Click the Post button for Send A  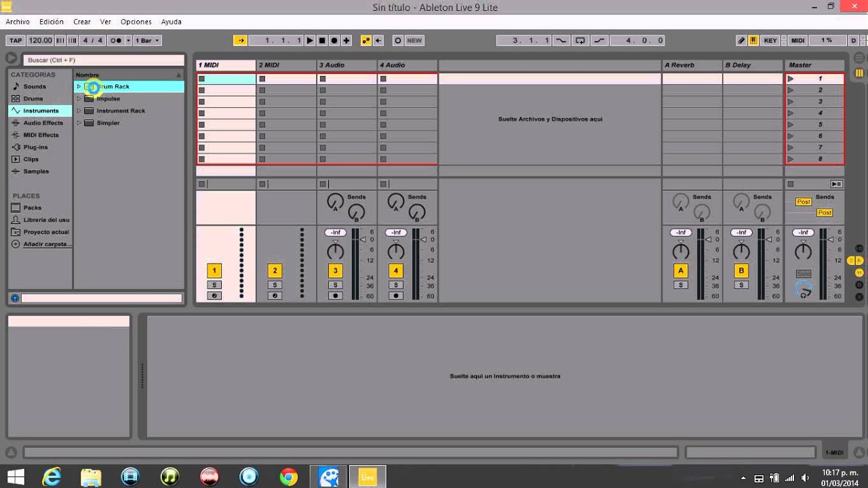[x=804, y=202]
